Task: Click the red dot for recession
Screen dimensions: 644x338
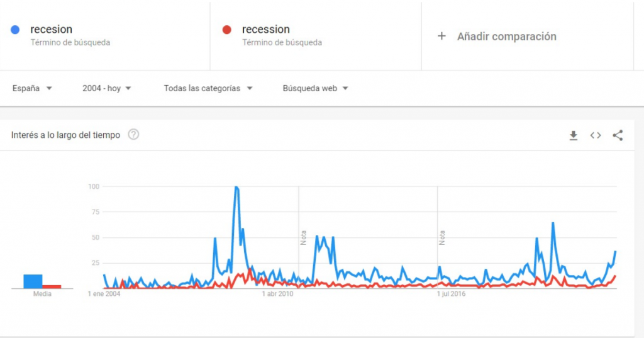Action: point(228,30)
